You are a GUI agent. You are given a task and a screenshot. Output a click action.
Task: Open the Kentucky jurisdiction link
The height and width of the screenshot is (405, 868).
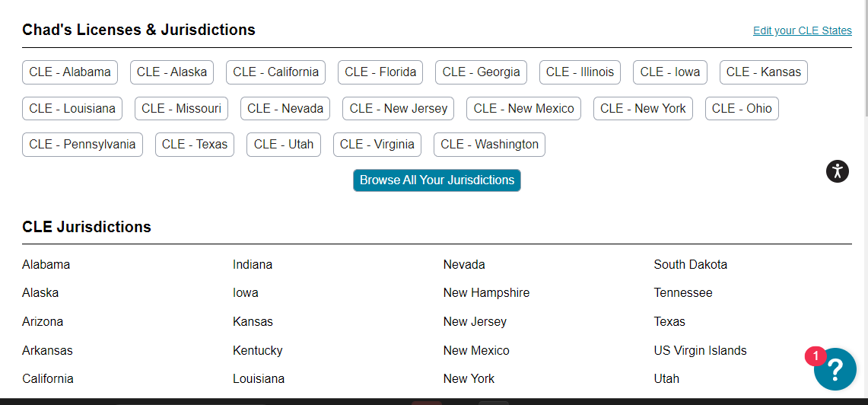[257, 351]
